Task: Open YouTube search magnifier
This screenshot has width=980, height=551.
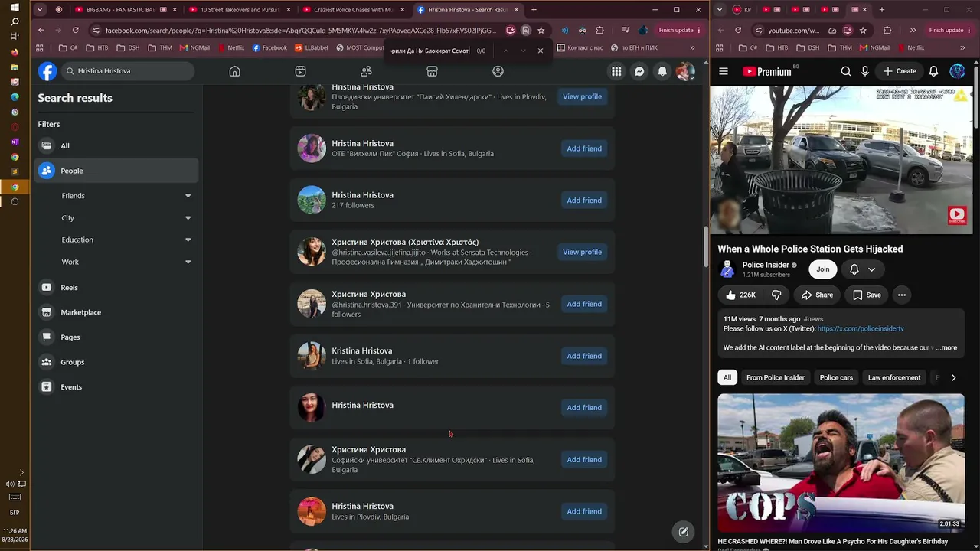Action: pos(846,71)
